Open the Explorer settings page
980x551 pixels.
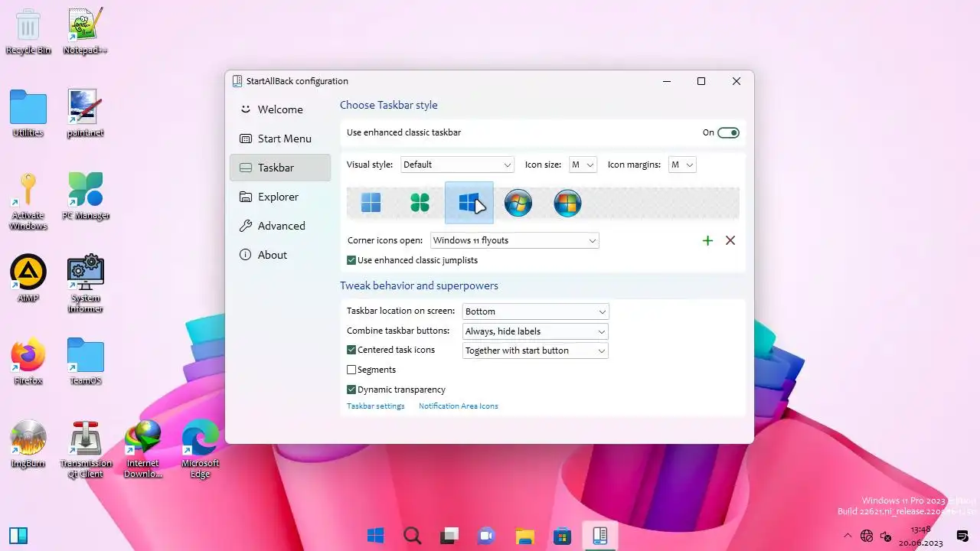(280, 197)
